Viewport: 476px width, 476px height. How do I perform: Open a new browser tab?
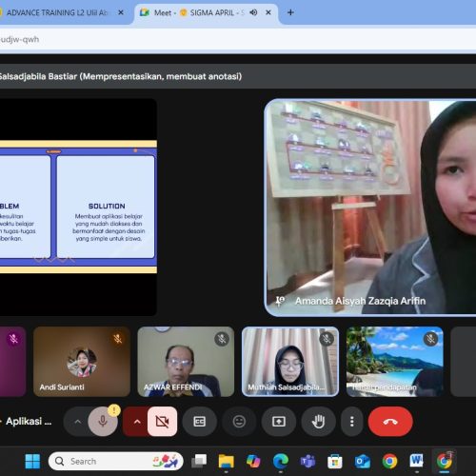[290, 12]
